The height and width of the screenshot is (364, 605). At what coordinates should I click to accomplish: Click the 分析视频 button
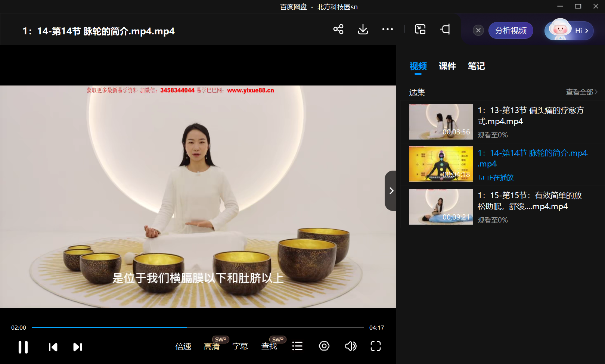pyautogui.click(x=511, y=31)
